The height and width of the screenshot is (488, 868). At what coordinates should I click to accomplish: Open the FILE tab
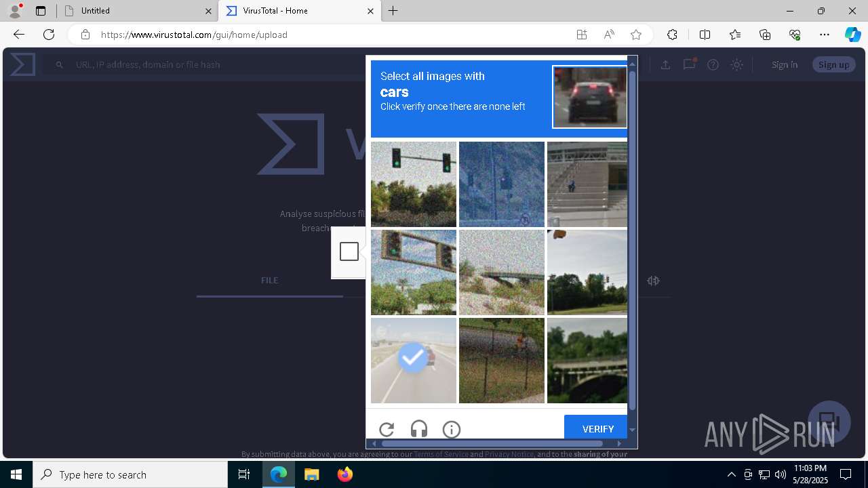[x=270, y=280]
